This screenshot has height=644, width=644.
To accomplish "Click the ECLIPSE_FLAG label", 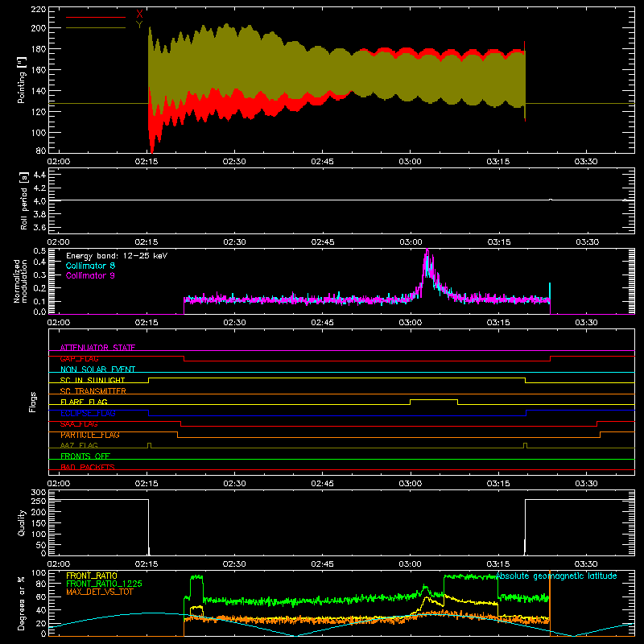I will (x=88, y=413).
